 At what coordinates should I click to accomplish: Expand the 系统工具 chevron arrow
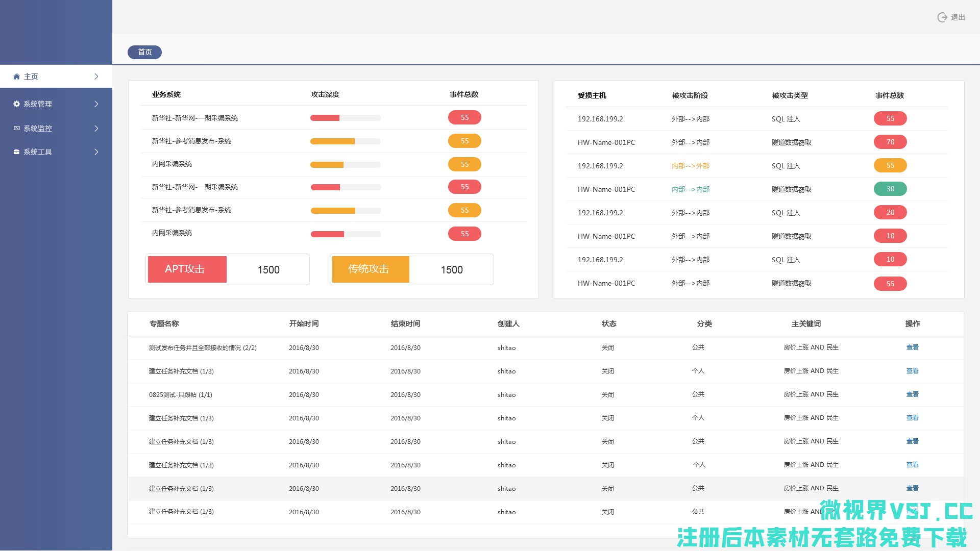96,152
